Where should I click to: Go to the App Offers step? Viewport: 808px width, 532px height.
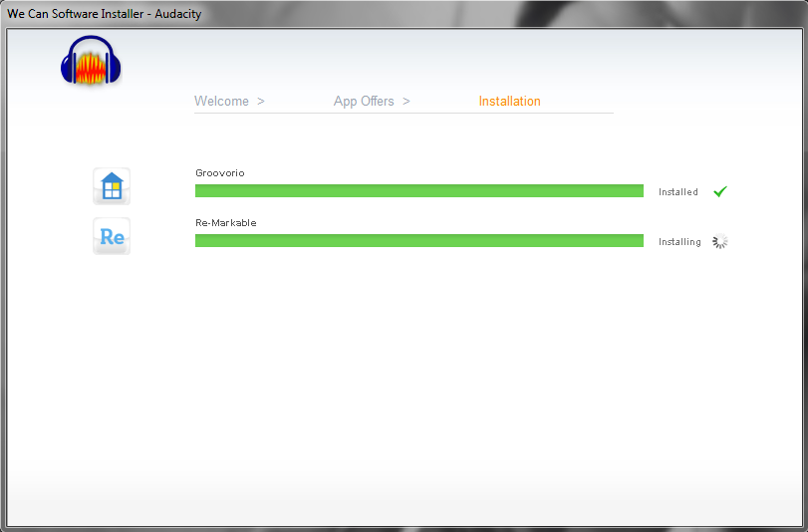click(x=364, y=101)
